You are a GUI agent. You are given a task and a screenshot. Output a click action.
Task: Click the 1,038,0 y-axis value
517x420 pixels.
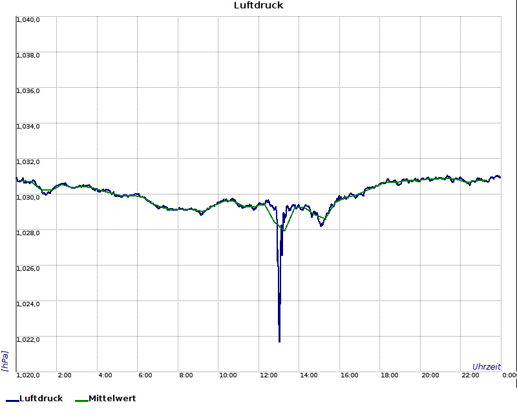click(28, 56)
